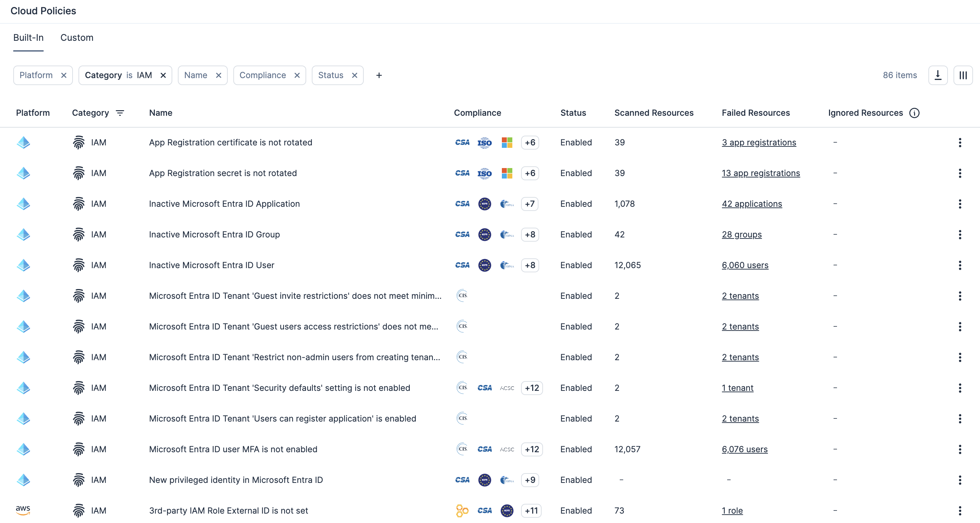Open the Name filter dropdown
This screenshot has height=523, width=980.
(x=196, y=75)
